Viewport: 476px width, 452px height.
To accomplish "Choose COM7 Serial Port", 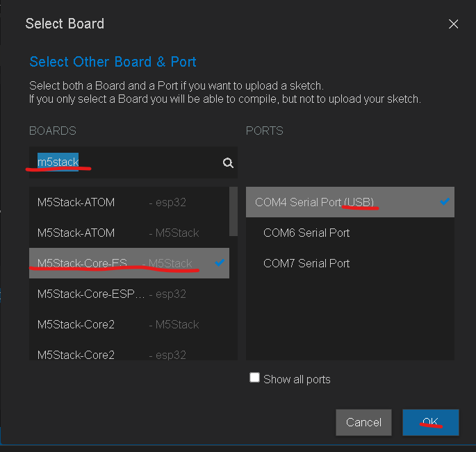I will 350,263.
